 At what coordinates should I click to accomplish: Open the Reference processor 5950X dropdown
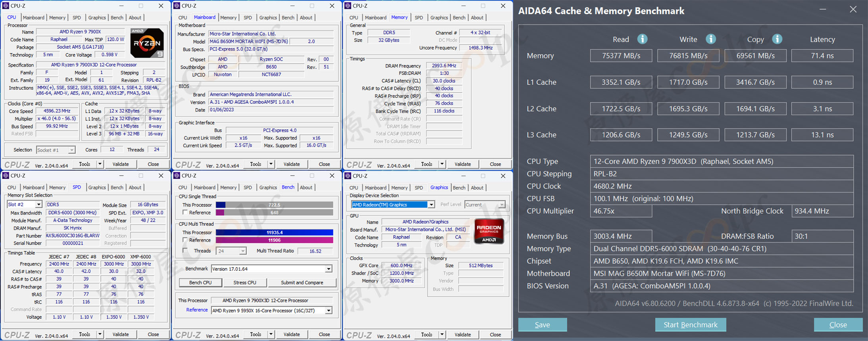(x=329, y=310)
